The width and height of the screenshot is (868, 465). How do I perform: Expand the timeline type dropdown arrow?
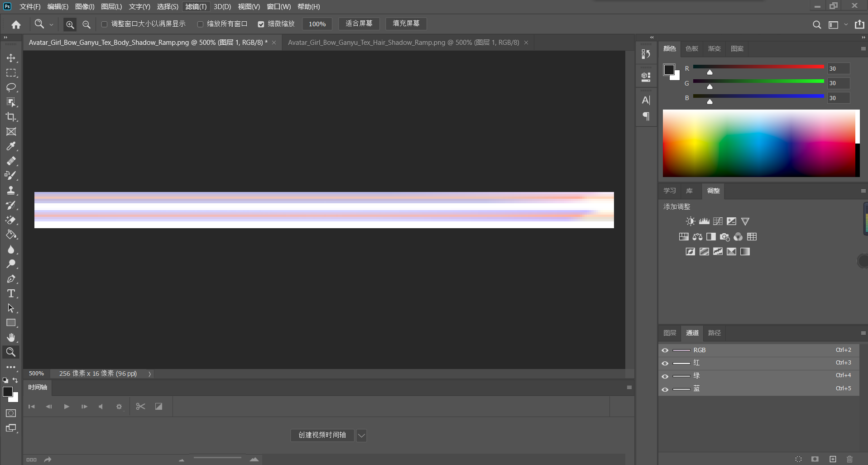tap(361, 436)
